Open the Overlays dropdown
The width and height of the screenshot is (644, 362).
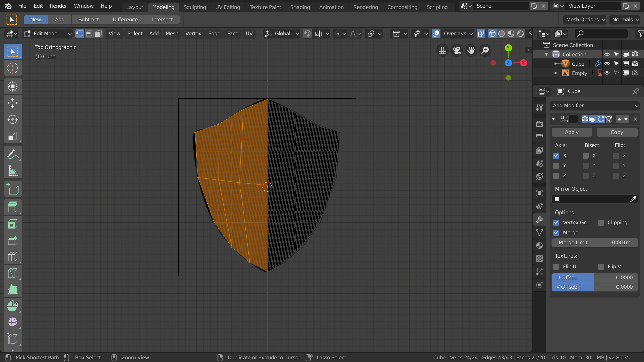(458, 33)
